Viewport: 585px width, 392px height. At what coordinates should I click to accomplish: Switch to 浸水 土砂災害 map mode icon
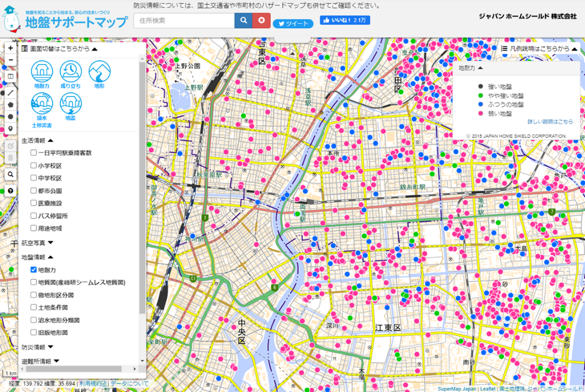[x=42, y=110]
